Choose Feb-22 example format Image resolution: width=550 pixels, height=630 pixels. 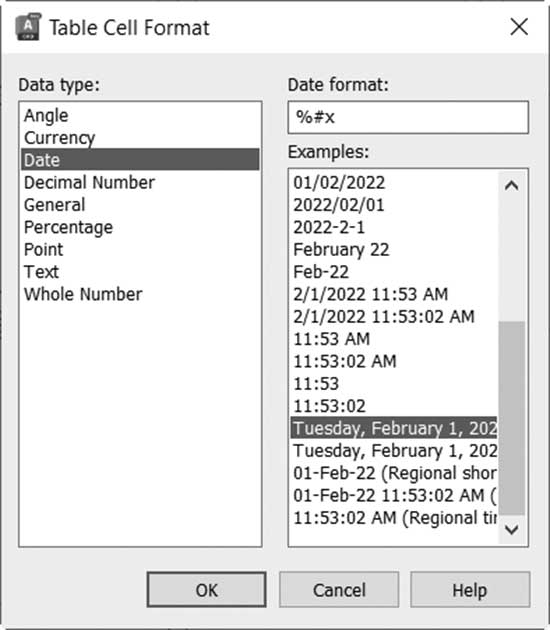(394, 272)
